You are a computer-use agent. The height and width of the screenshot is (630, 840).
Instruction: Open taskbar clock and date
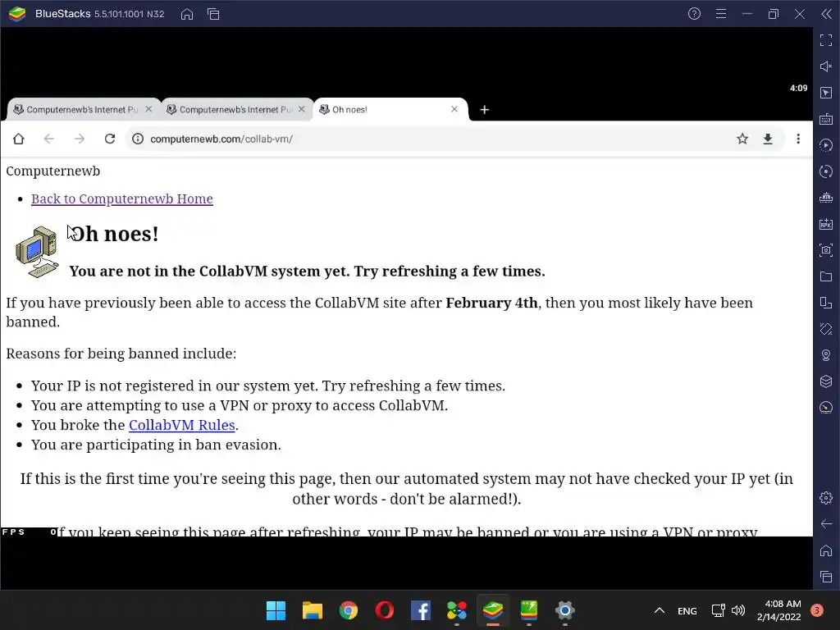[x=779, y=610]
